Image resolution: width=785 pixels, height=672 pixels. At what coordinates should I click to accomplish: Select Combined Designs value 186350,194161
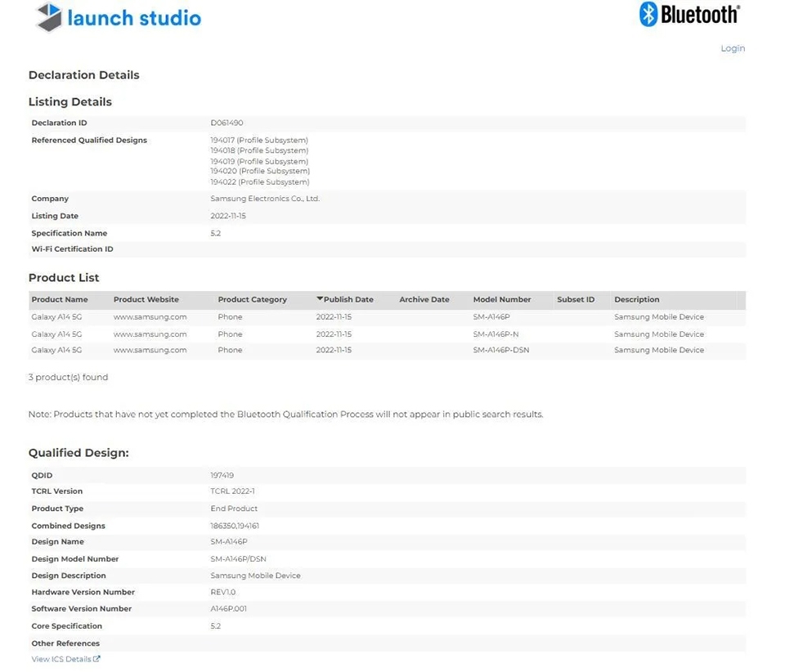coord(235,526)
